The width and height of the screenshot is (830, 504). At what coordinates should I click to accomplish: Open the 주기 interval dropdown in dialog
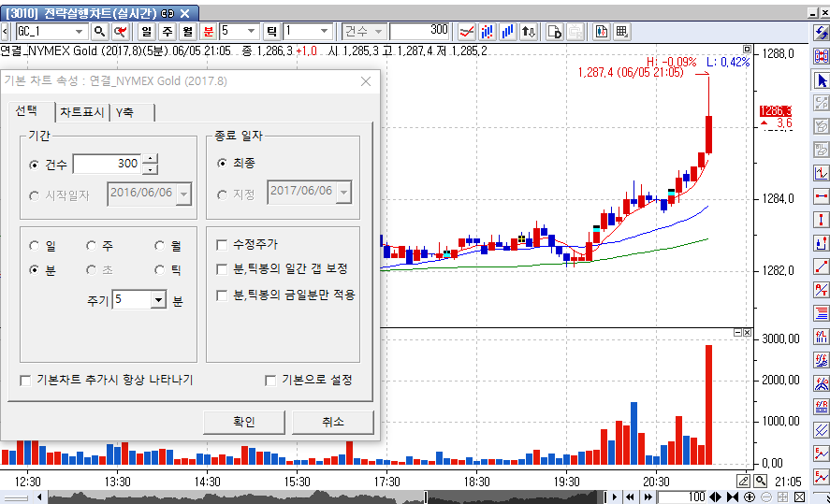(x=157, y=300)
